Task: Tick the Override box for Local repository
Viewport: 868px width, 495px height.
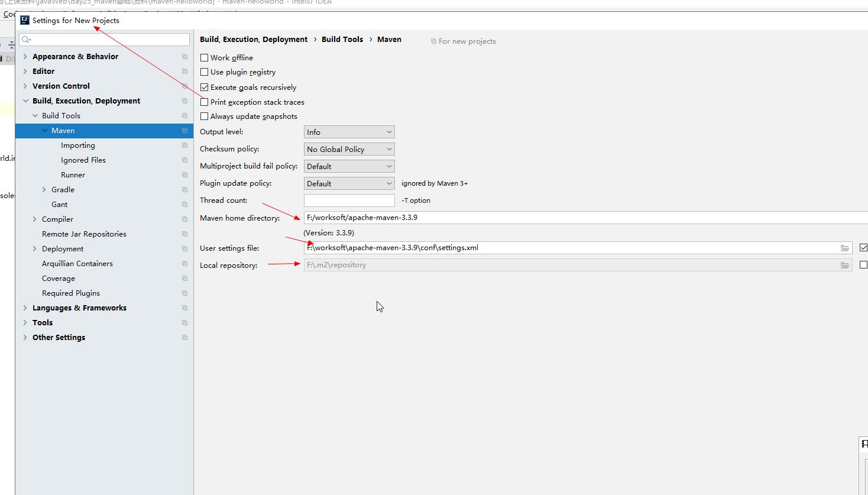Action: coord(863,265)
